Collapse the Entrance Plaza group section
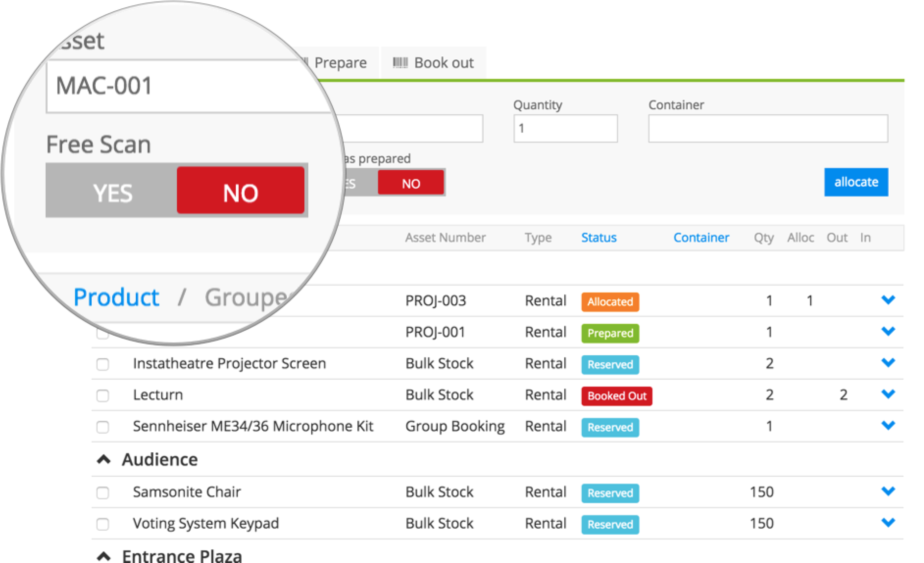924x563 pixels. pyautogui.click(x=103, y=556)
